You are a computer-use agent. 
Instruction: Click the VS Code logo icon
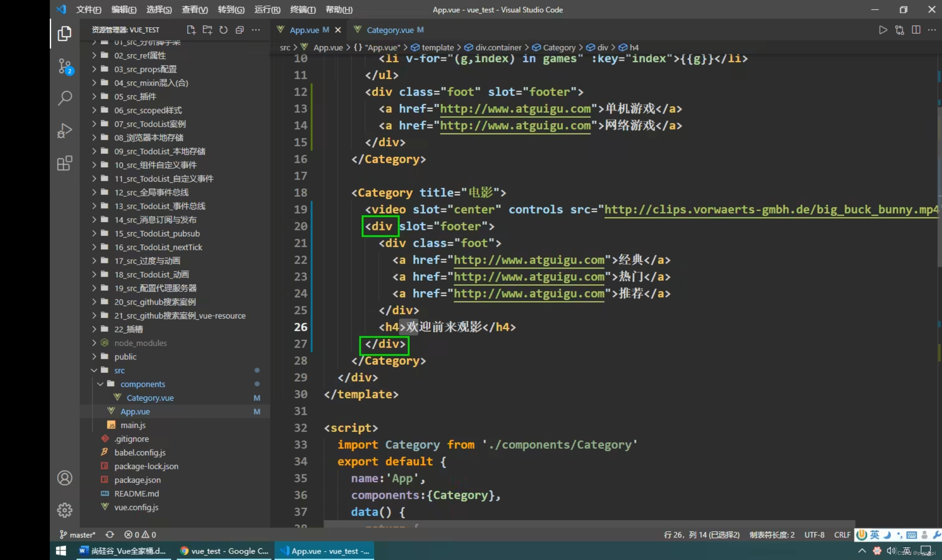(x=61, y=9)
